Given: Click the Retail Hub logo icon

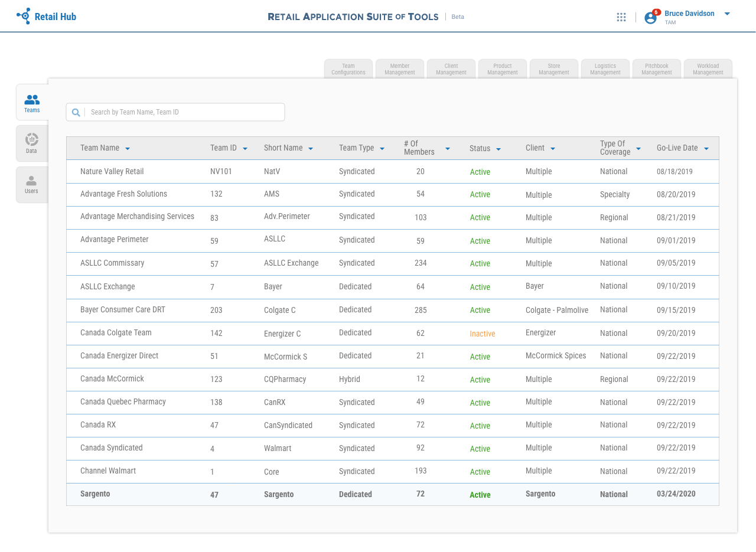Looking at the screenshot, I should click(23, 16).
